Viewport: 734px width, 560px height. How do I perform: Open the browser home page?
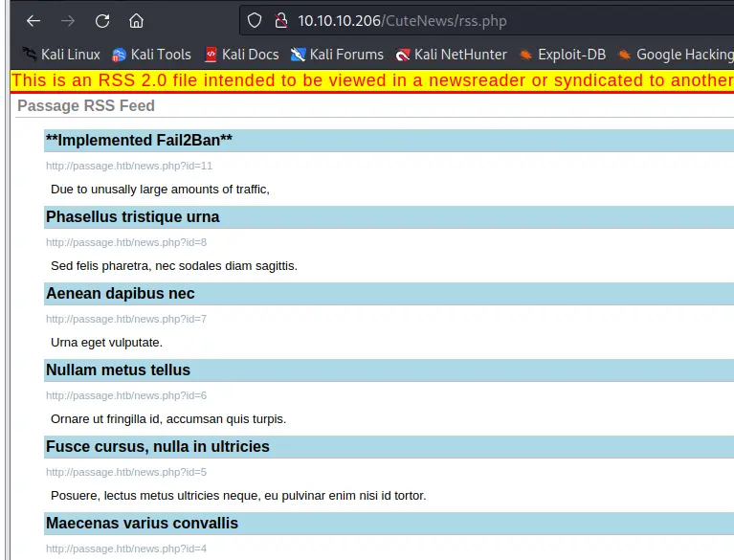[136, 21]
